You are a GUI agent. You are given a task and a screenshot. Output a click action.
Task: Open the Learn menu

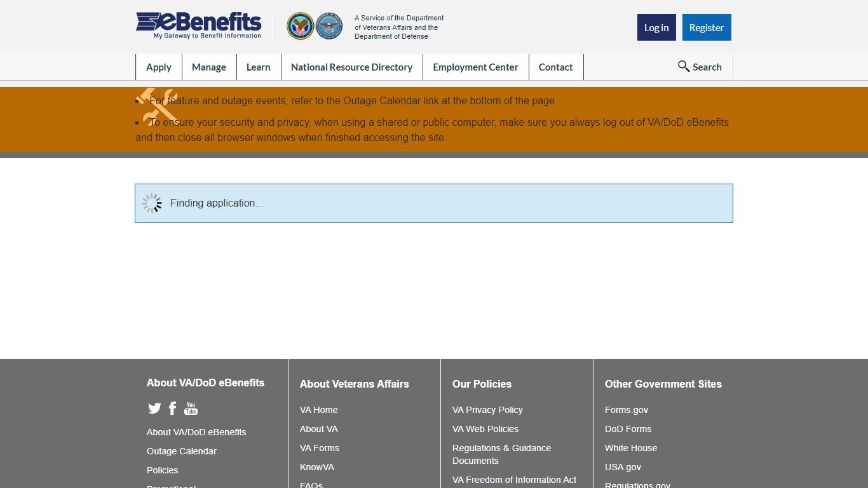(x=259, y=67)
